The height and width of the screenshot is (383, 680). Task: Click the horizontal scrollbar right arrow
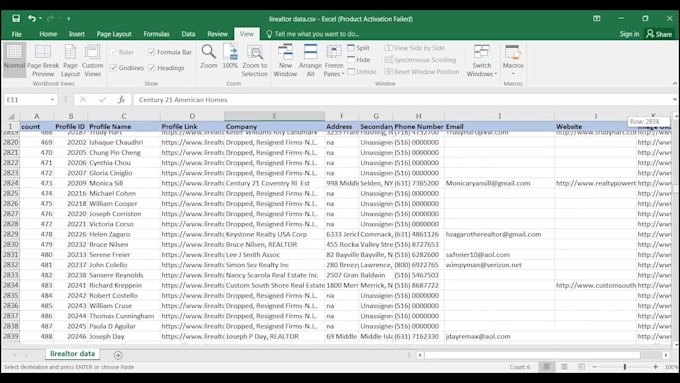click(666, 355)
